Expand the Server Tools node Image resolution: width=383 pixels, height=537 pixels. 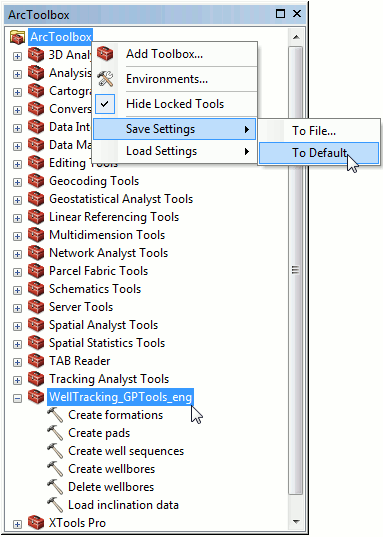point(17,308)
